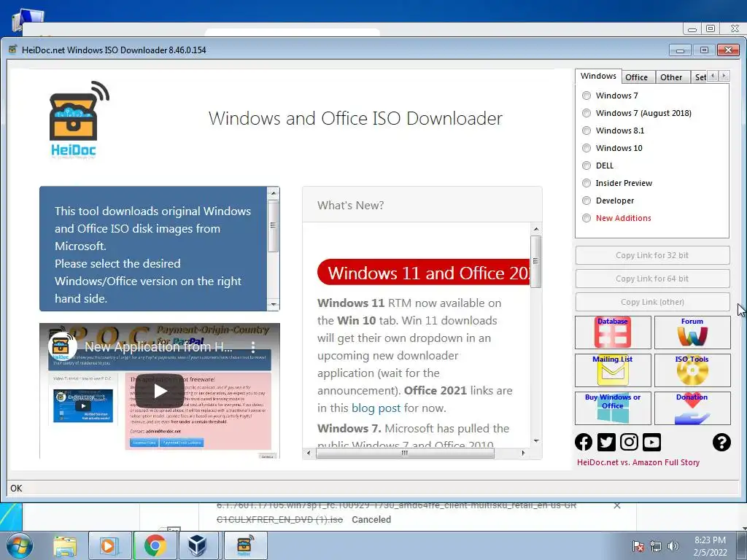This screenshot has height=560, width=747.
Task: Click description box vertical scrollbar thumb
Action: 273,226
